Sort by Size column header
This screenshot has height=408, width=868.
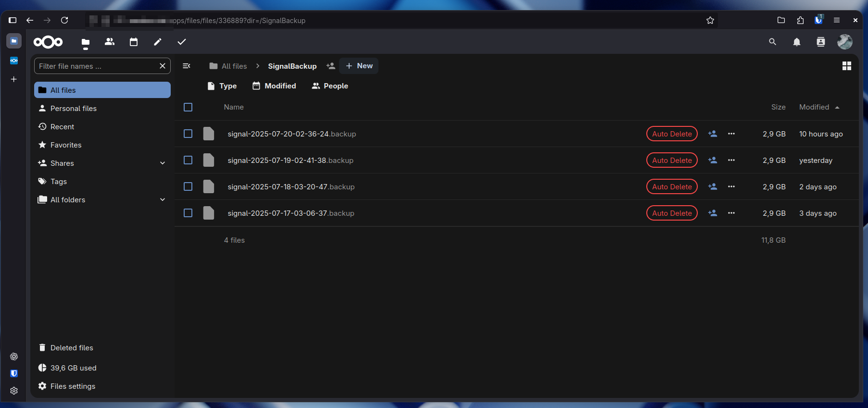tap(778, 107)
